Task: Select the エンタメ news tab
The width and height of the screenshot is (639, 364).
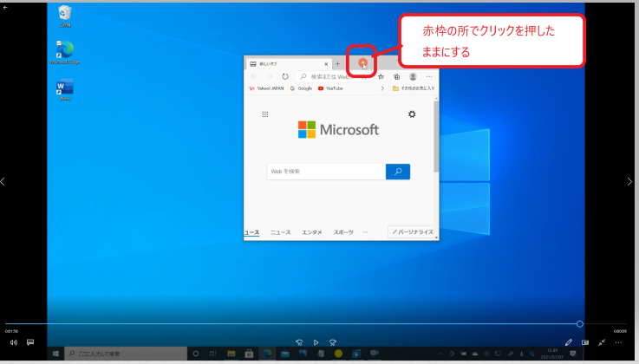Action: 312,232
